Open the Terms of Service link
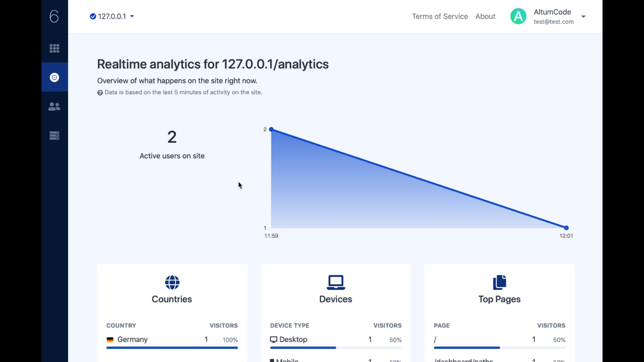 click(440, 16)
